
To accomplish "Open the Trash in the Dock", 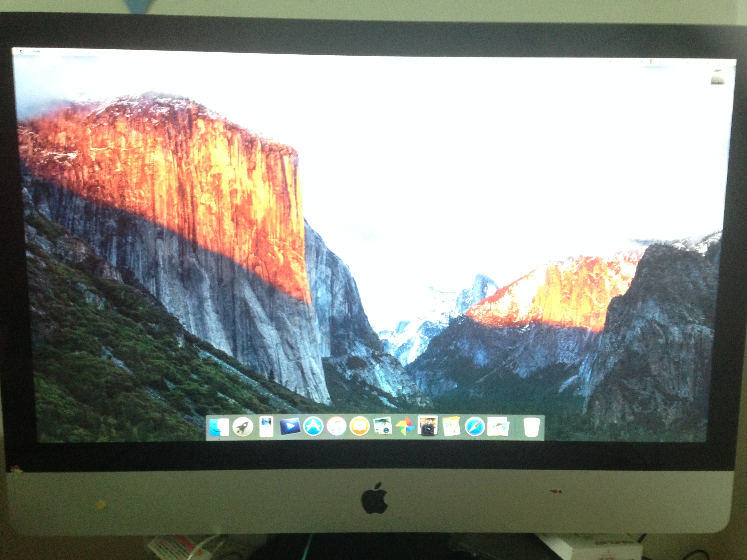I will tap(532, 427).
